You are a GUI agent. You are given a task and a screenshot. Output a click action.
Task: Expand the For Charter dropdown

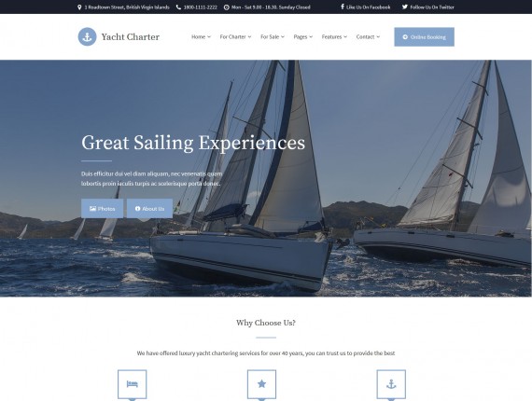point(235,36)
